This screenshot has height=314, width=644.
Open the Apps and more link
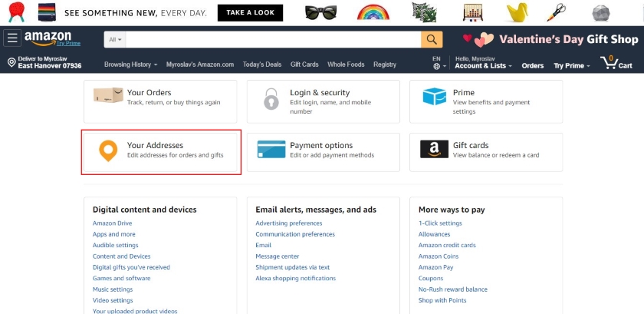click(113, 234)
